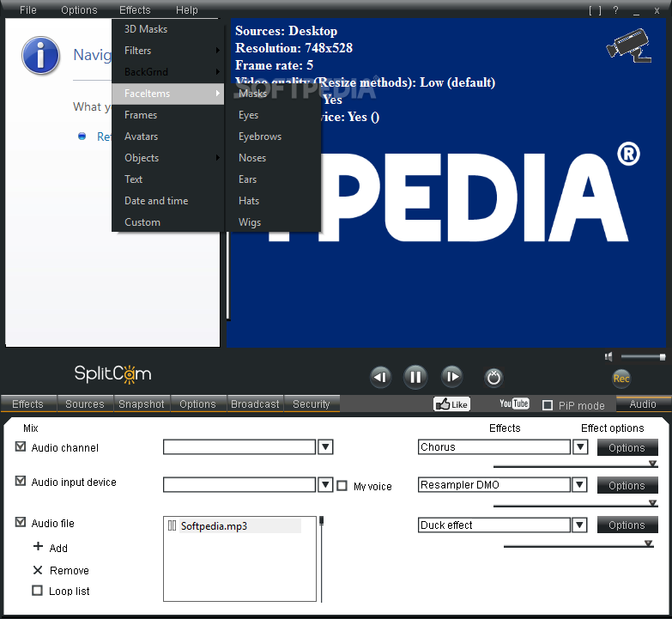Switch to the Security tab

(x=312, y=404)
